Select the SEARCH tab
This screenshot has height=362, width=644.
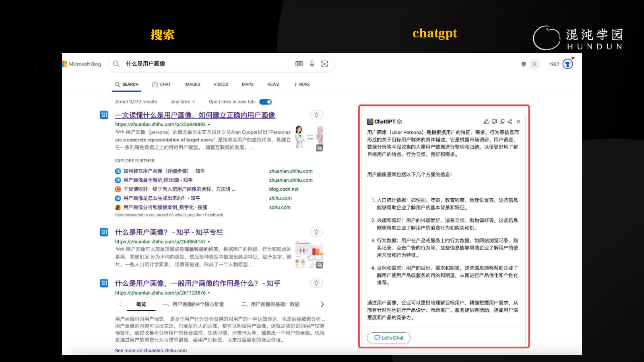point(127,84)
